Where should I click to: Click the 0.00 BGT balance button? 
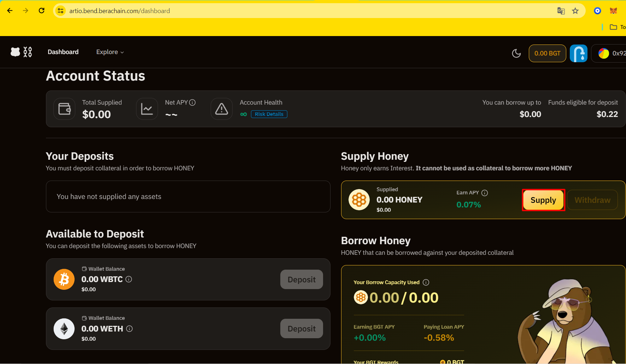point(547,53)
